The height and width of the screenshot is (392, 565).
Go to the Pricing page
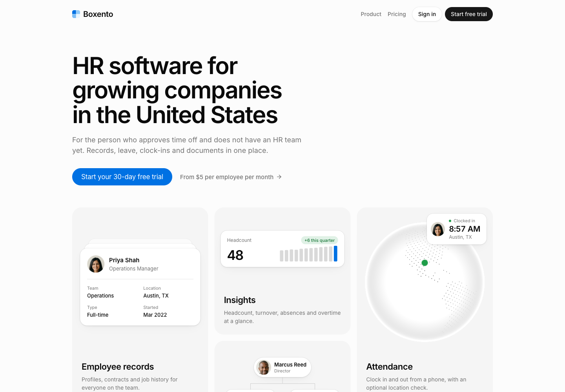pos(397,14)
